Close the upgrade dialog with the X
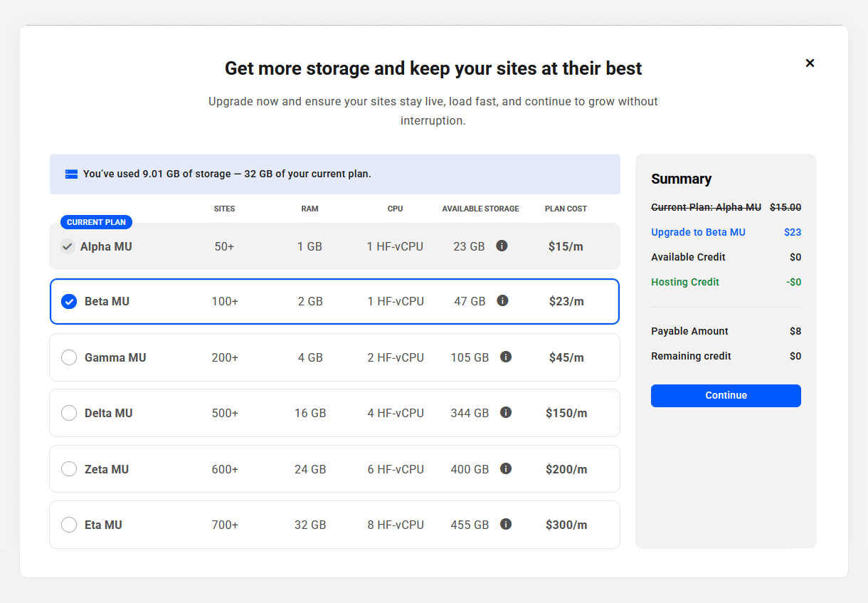Screen dimensions: 868x603 (810, 63)
